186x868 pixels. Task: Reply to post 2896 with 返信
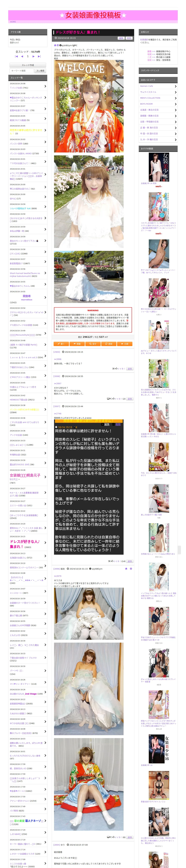(x=130, y=837)
